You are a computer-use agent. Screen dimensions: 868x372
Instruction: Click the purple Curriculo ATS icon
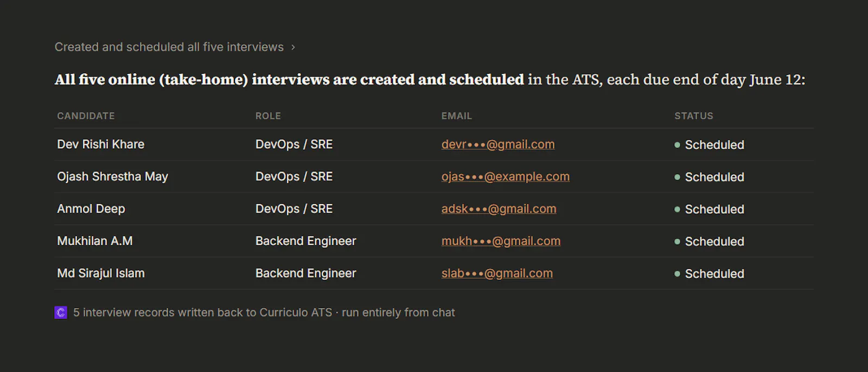(x=61, y=312)
